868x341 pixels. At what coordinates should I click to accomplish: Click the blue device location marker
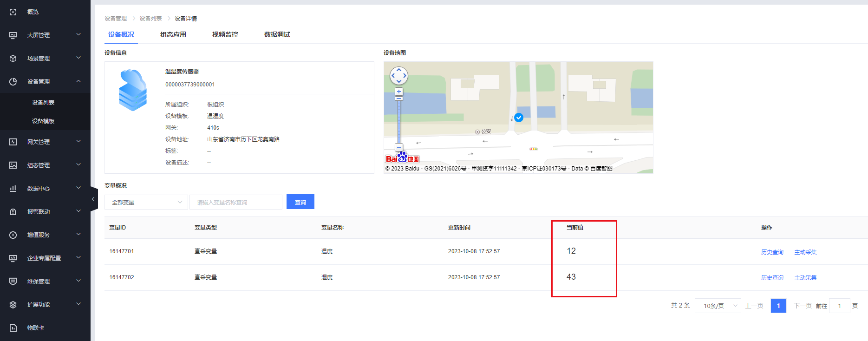pyautogui.click(x=519, y=118)
